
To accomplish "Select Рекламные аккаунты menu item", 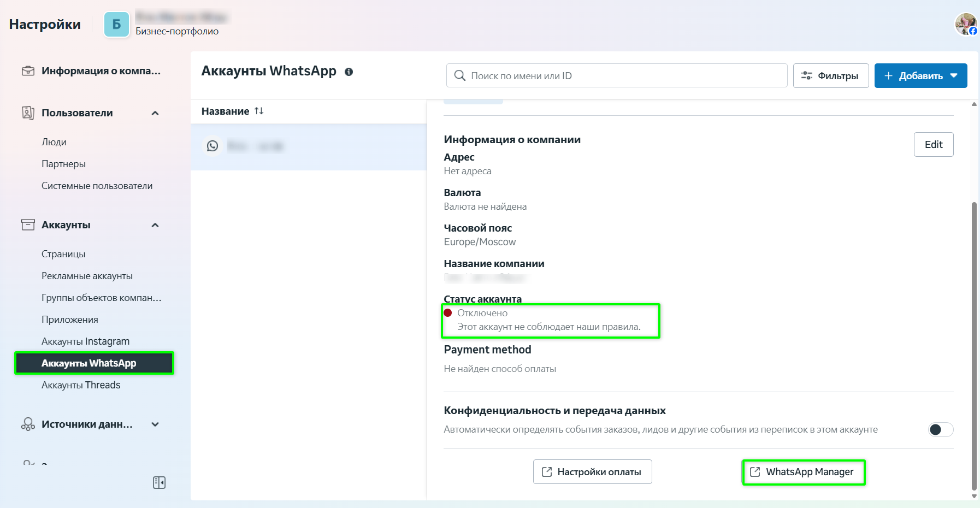I will pyautogui.click(x=87, y=276).
